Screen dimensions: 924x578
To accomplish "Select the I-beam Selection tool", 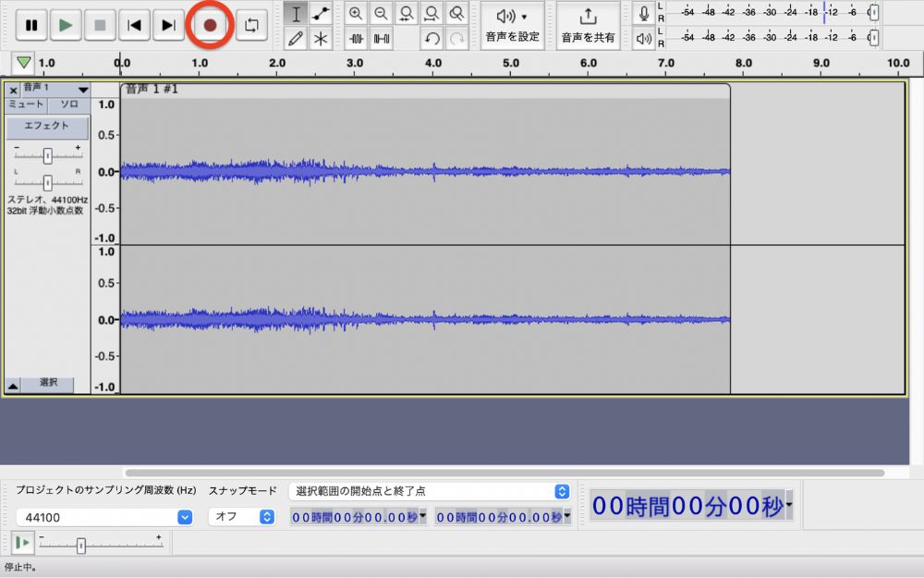I will 296,14.
